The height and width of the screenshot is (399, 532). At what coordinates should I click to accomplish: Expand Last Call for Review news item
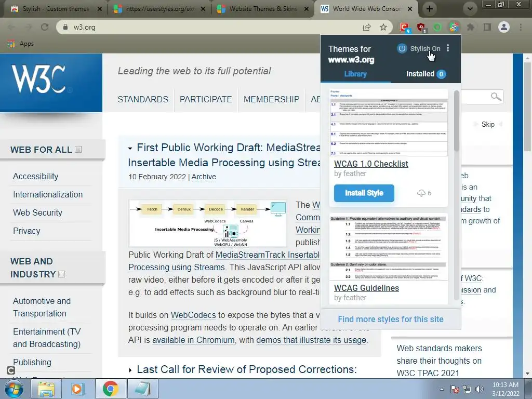click(x=130, y=370)
